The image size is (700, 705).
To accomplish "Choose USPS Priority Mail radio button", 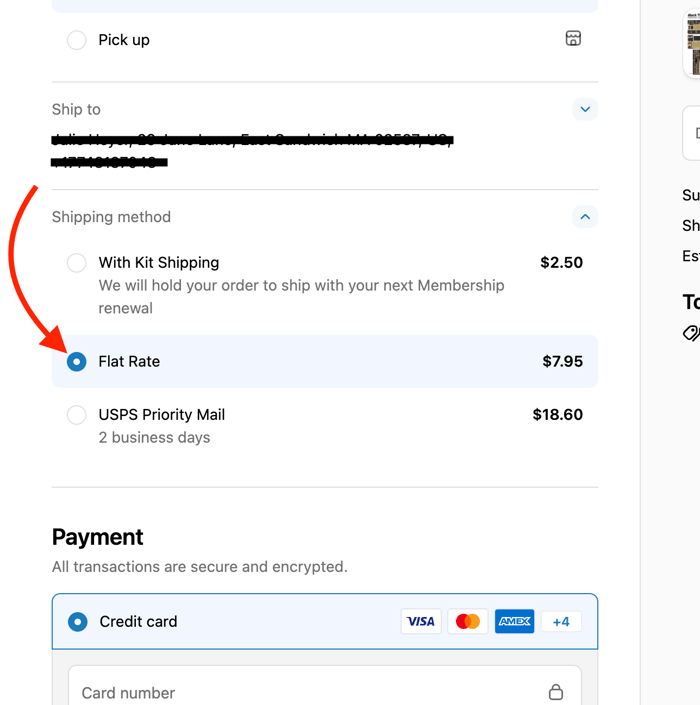I will click(76, 415).
